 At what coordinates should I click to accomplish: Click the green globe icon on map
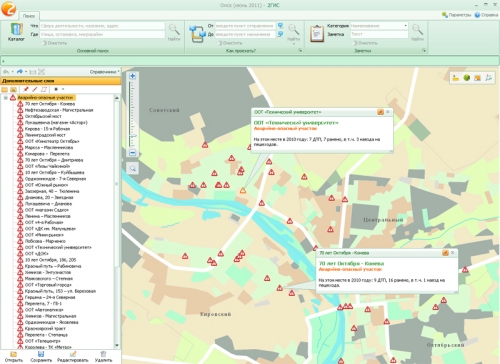point(467,78)
